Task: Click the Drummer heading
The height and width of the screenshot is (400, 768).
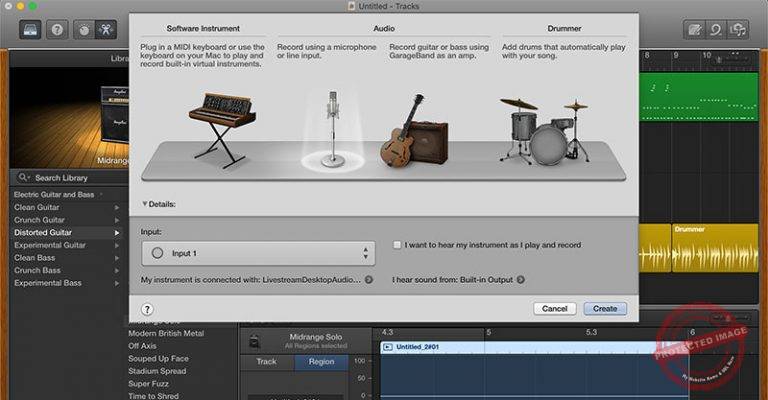Action: [564, 28]
